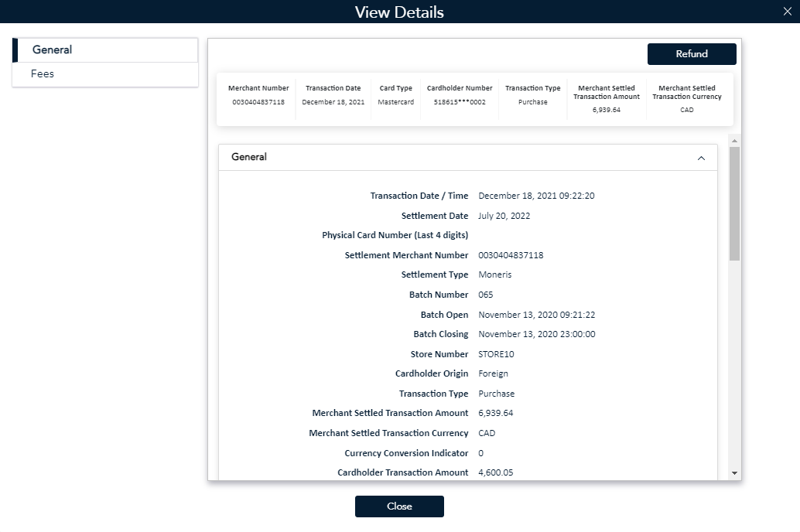Click the Cardholder Origin label

(432, 374)
